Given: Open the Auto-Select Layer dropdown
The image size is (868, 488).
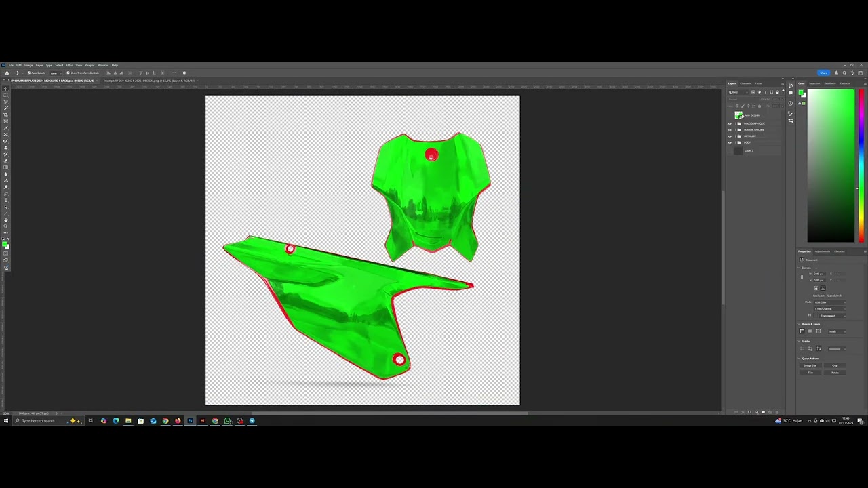Looking at the screenshot, I should (56, 73).
